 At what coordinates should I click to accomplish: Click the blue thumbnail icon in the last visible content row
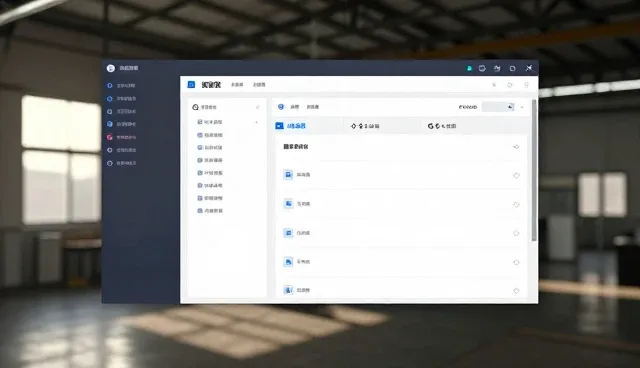[288, 290]
